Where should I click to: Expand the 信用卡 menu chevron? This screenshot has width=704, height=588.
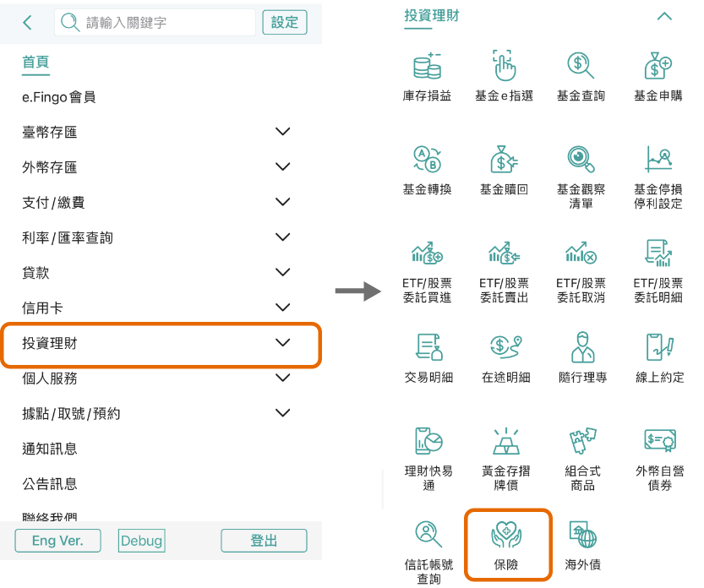[282, 307]
